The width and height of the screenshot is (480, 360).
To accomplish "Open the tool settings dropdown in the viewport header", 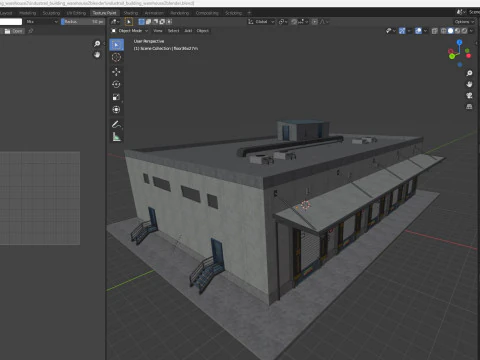I will coord(115,22).
